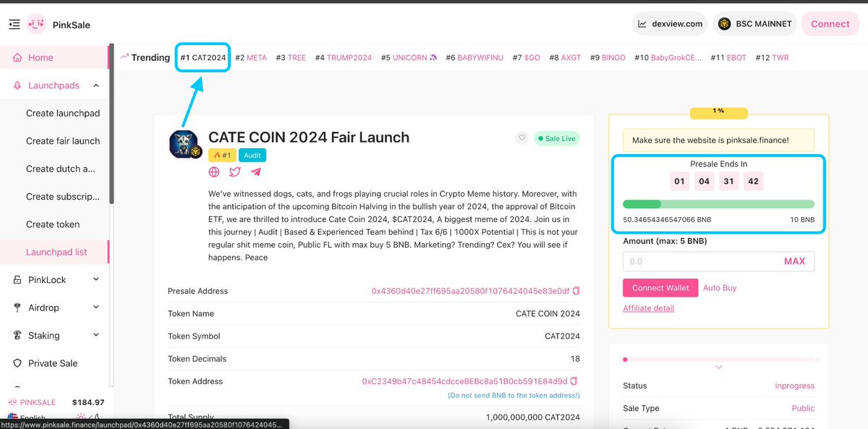Open trending #5 UNICORN token
Screen dimensions: 868x429
(409, 57)
